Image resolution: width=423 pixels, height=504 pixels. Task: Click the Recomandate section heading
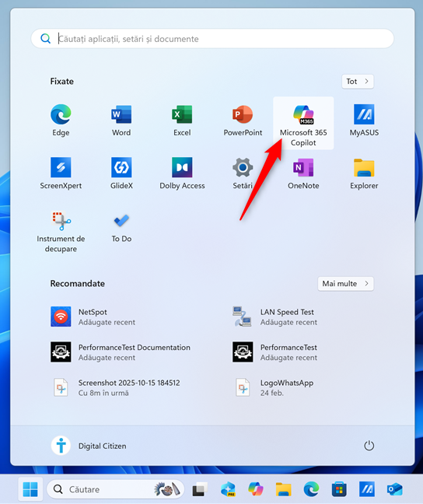pos(78,283)
